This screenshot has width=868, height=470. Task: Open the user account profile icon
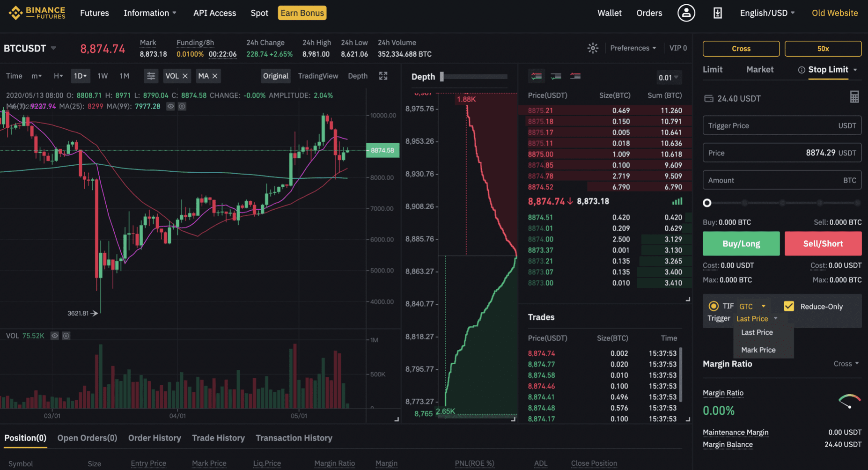click(686, 13)
